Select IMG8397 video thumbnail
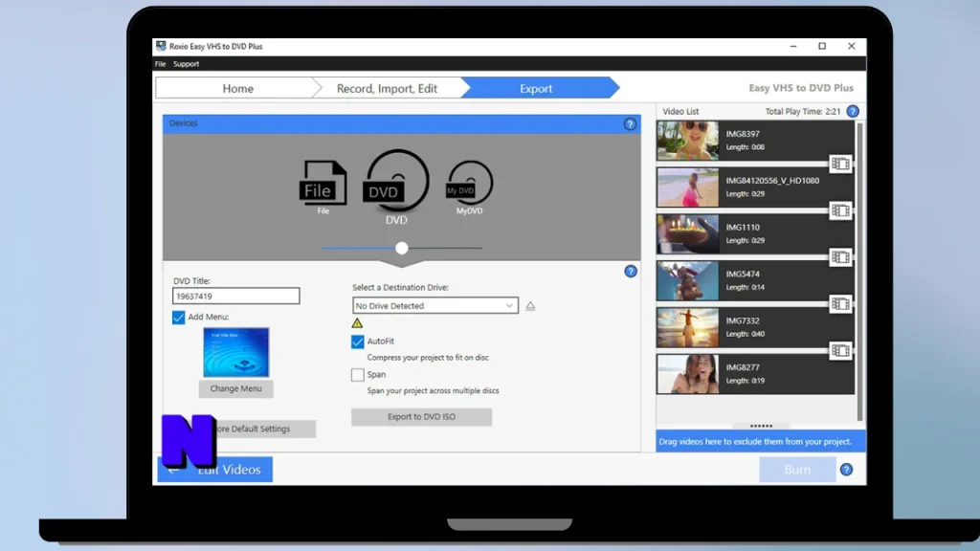The image size is (980, 551). (x=687, y=141)
